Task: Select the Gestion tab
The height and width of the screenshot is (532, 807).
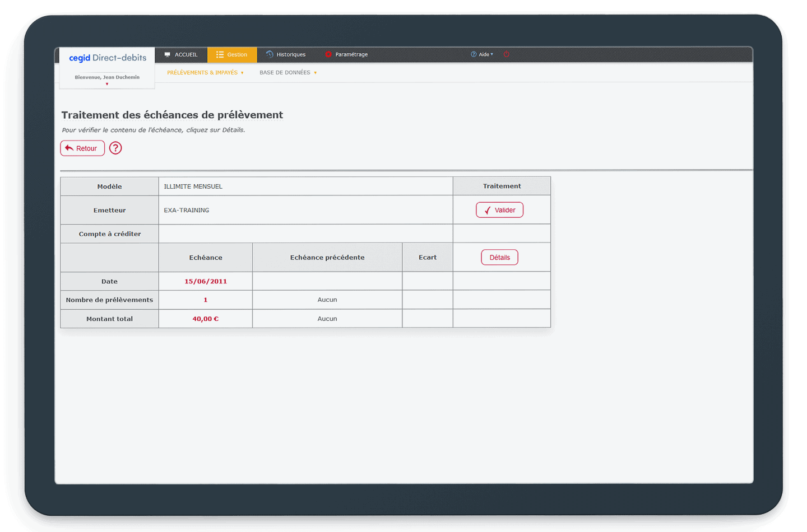Action: [x=232, y=55]
